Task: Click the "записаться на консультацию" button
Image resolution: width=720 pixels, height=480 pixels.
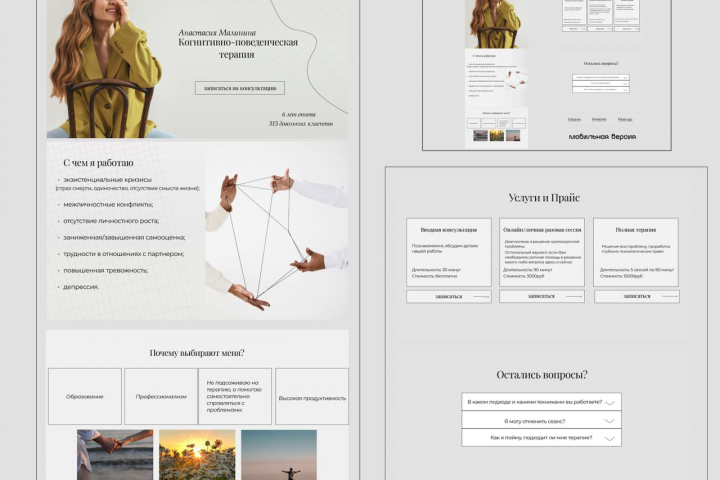Action: tap(240, 88)
